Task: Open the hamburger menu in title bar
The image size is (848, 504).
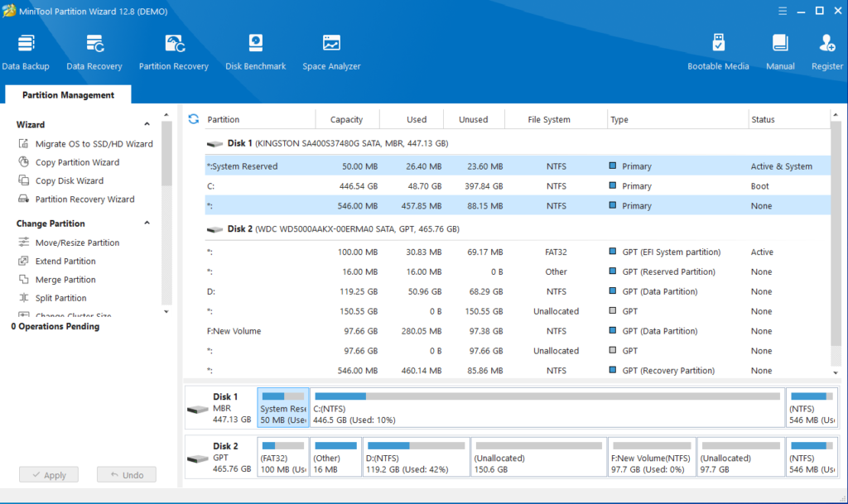Action: click(783, 11)
